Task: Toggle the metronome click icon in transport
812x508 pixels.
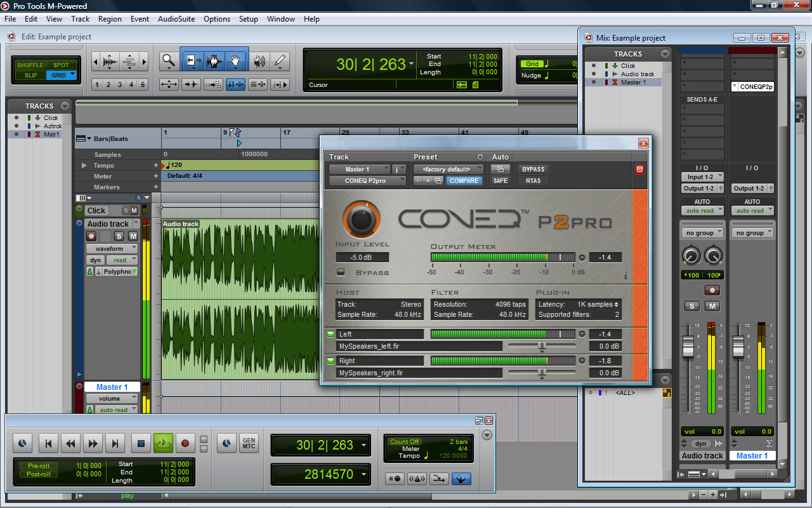Action: pos(417,479)
